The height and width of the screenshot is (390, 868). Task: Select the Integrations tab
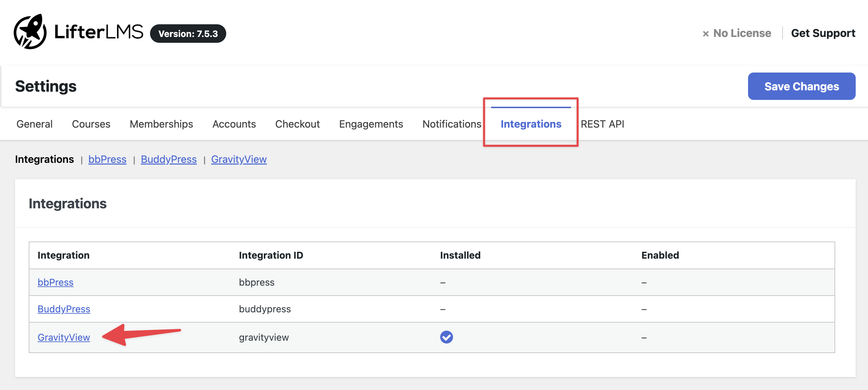[x=531, y=124]
